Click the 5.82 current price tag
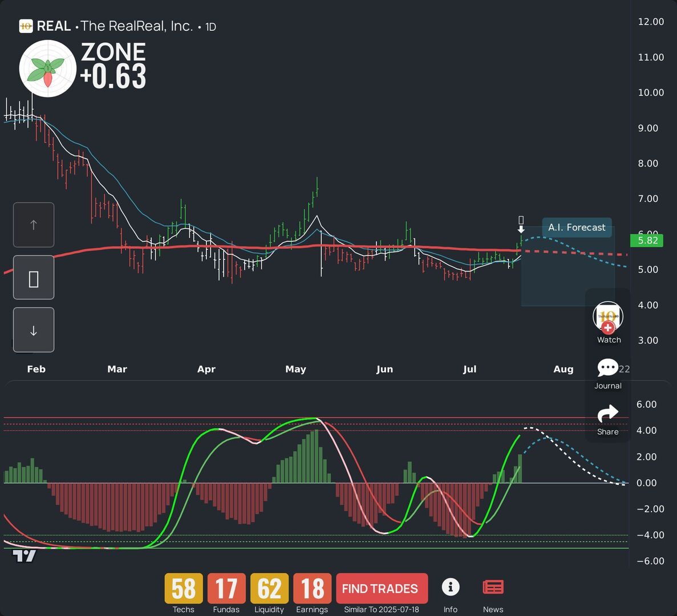The width and height of the screenshot is (677, 616). [x=647, y=241]
